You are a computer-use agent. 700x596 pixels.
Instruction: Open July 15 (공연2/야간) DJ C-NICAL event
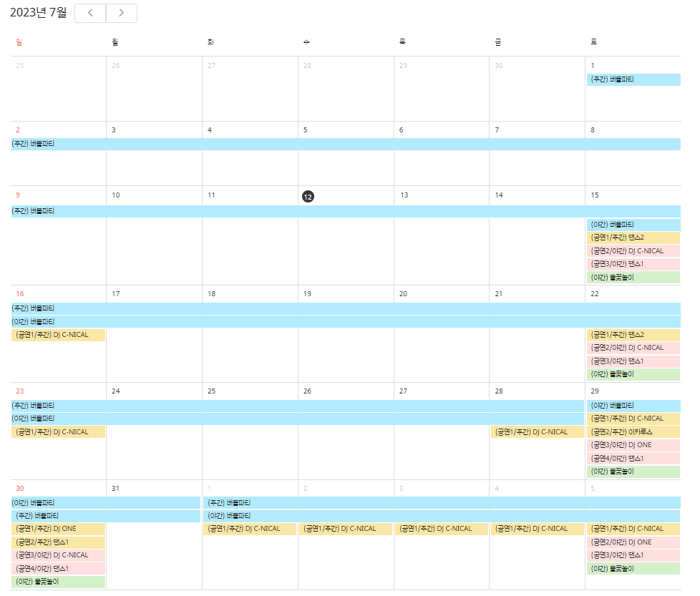[x=633, y=250]
